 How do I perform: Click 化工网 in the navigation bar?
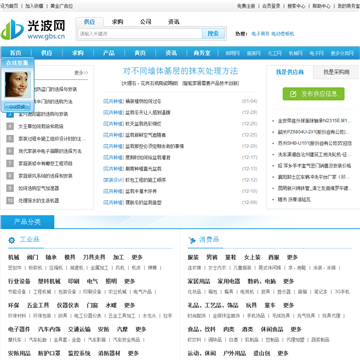tap(275, 53)
